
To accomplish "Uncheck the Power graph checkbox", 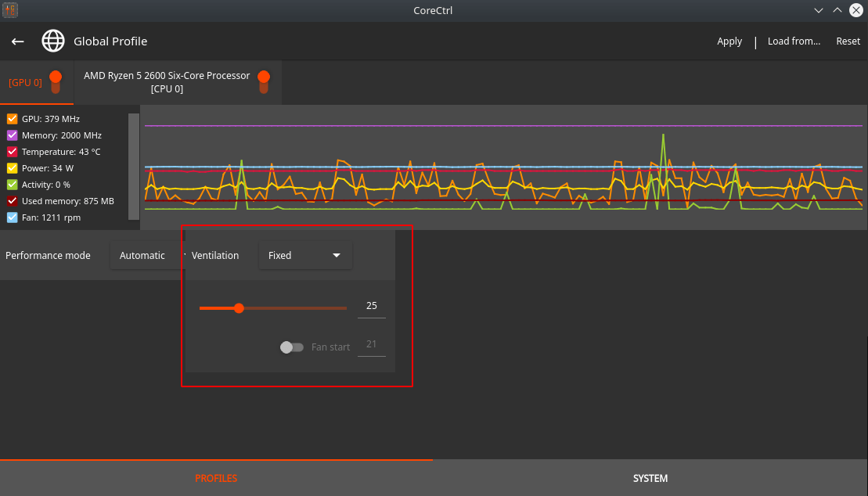I will pos(12,168).
